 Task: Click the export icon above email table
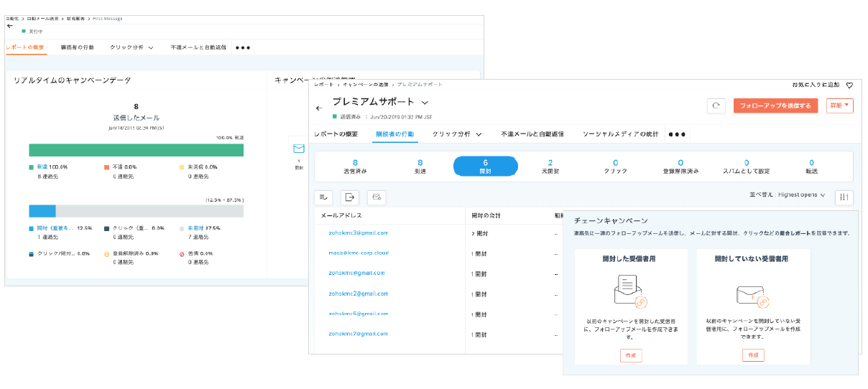point(350,197)
